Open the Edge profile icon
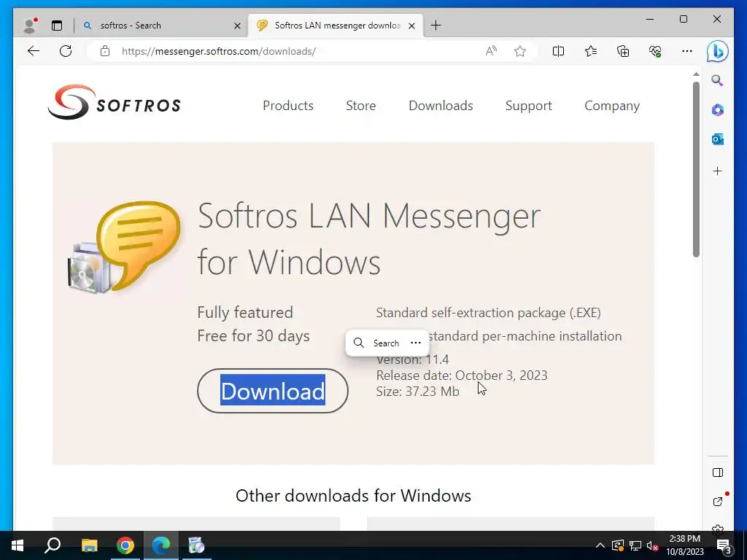 point(30,26)
